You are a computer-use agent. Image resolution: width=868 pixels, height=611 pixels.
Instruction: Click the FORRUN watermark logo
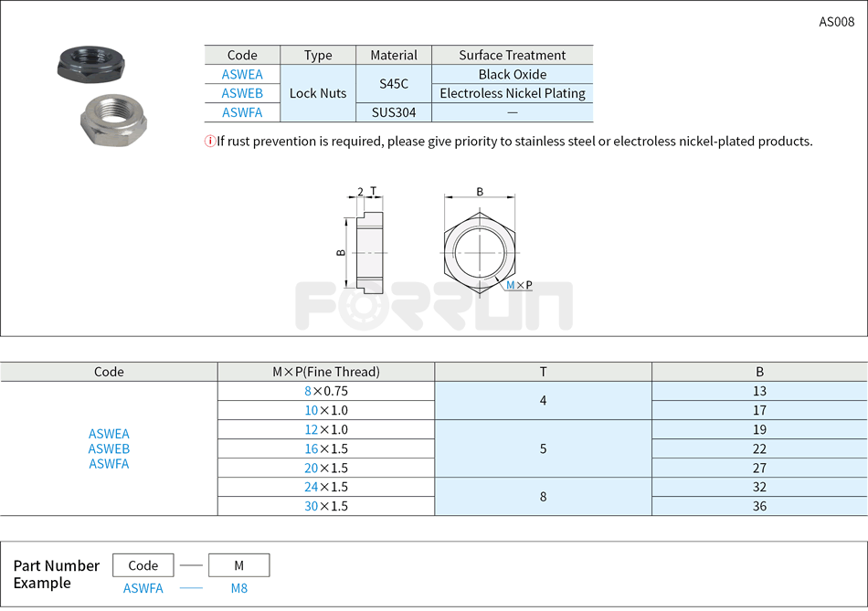[x=434, y=306]
